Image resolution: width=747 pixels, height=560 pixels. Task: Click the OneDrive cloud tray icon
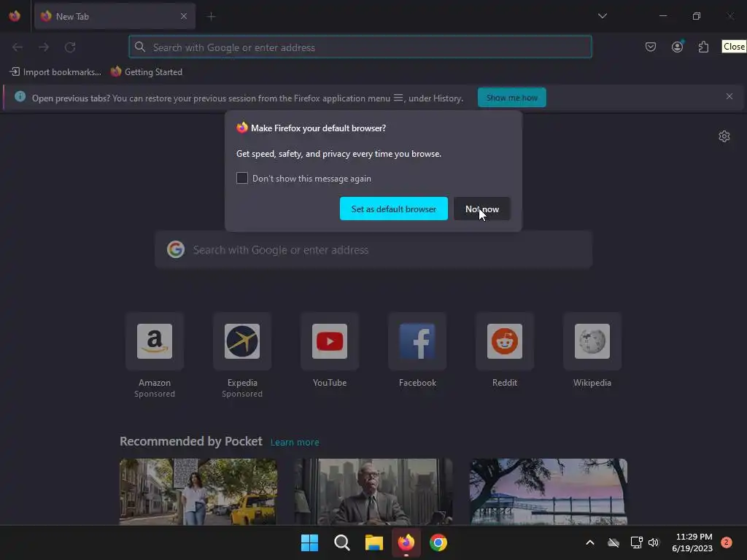tap(614, 542)
